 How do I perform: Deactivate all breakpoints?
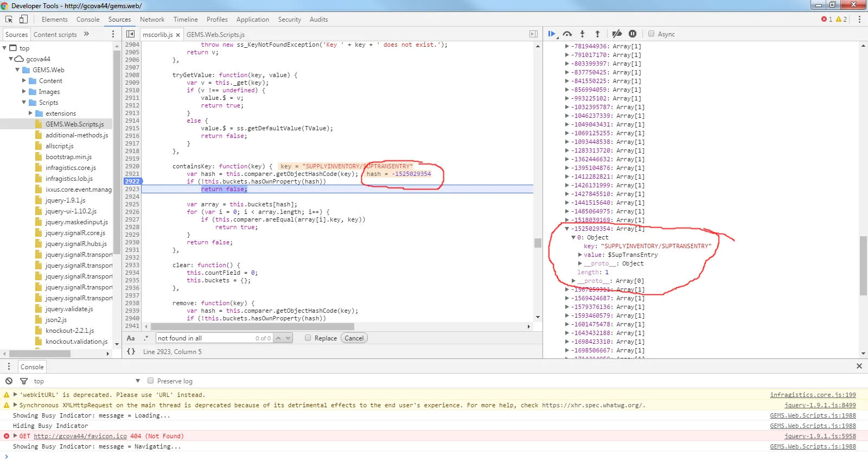coord(617,34)
